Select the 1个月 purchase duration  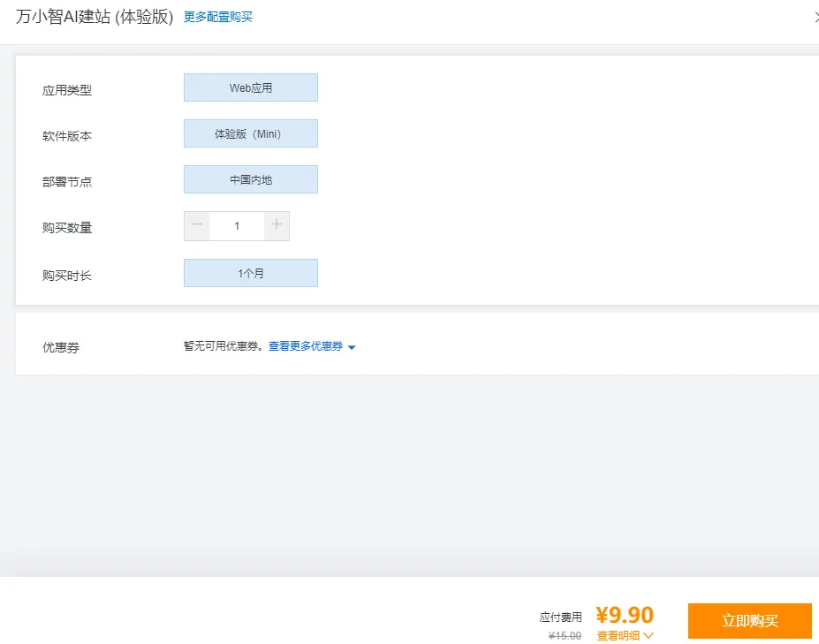pos(251,273)
